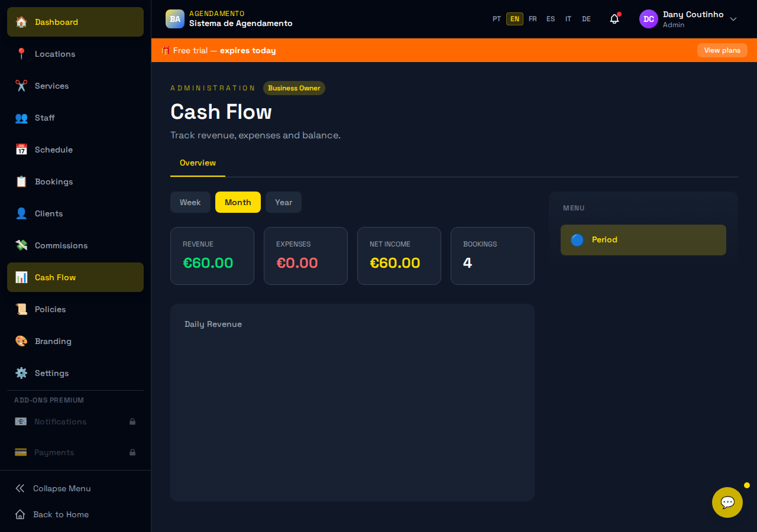Click the BA app logo
Viewport: 757px width, 532px height.
point(175,19)
